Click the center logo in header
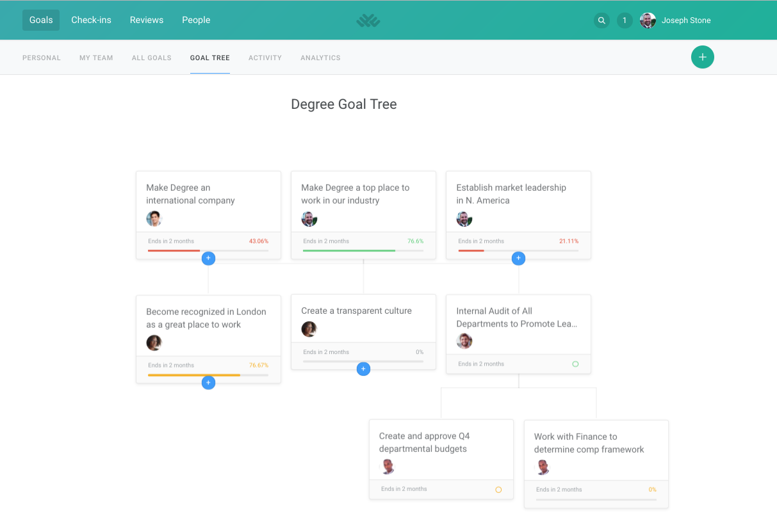This screenshot has width=777, height=532. pos(368,21)
